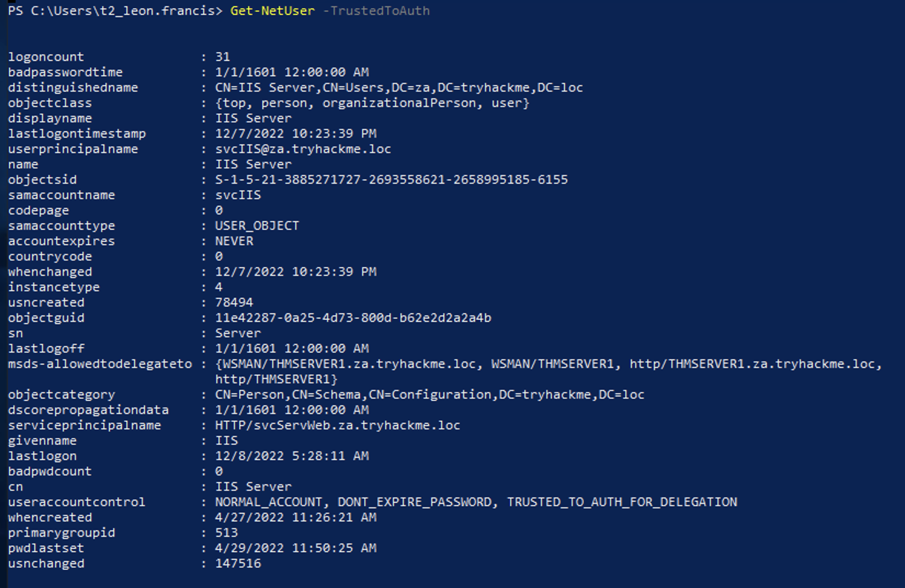905x588 pixels.
Task: Click the -TrustedToAuth parameter in the command
Action: (376, 11)
